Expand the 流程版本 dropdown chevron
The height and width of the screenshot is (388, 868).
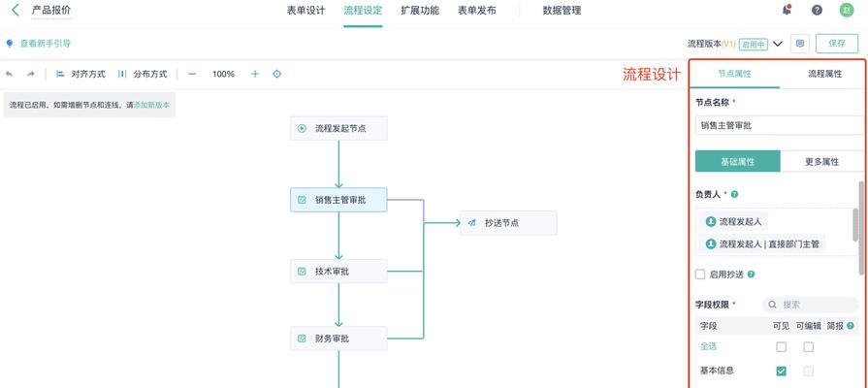(x=778, y=44)
